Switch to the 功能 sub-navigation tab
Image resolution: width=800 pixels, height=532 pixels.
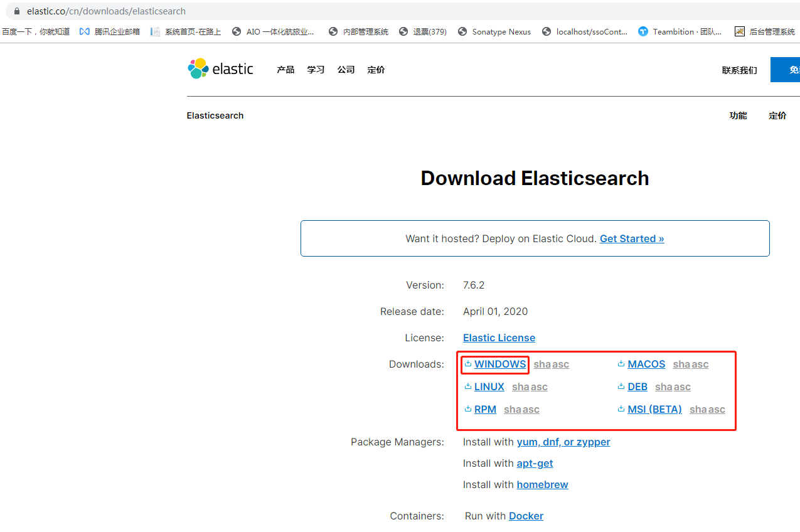[x=738, y=115]
